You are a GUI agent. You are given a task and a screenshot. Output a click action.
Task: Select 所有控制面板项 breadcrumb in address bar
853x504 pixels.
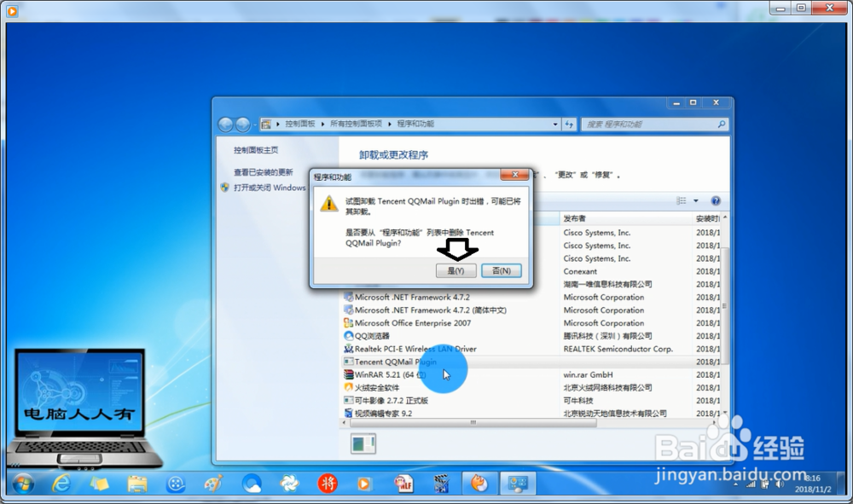coord(356,124)
